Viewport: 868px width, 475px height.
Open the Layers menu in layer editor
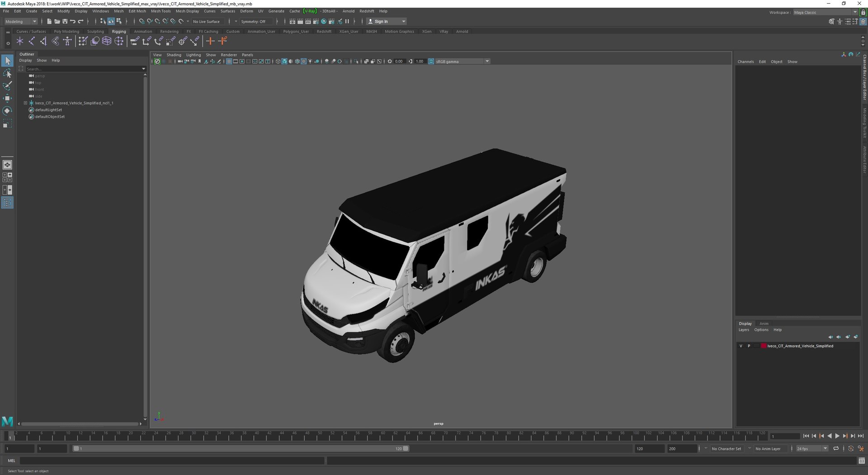pos(744,330)
